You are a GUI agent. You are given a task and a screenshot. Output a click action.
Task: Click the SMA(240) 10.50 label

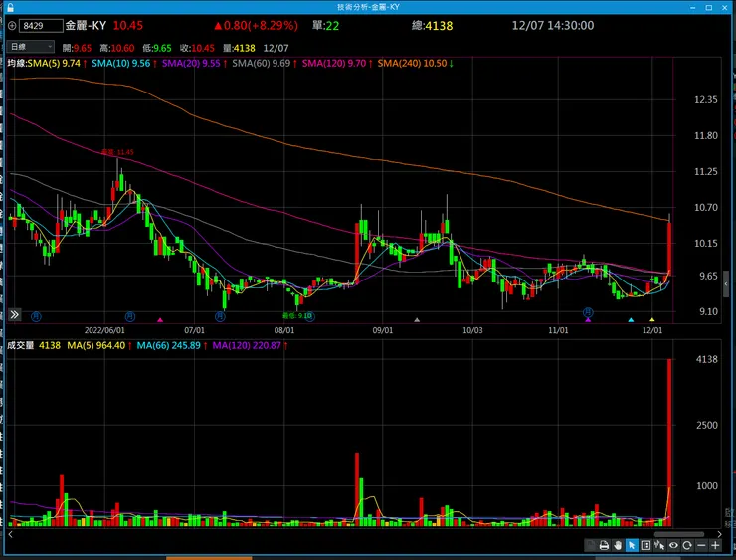point(412,63)
